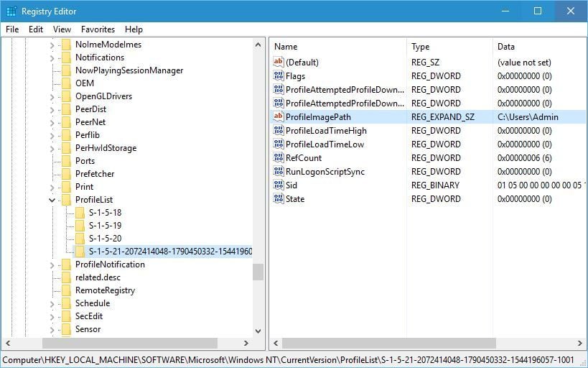Click the folder icon for S-1-5-20

coord(80,239)
